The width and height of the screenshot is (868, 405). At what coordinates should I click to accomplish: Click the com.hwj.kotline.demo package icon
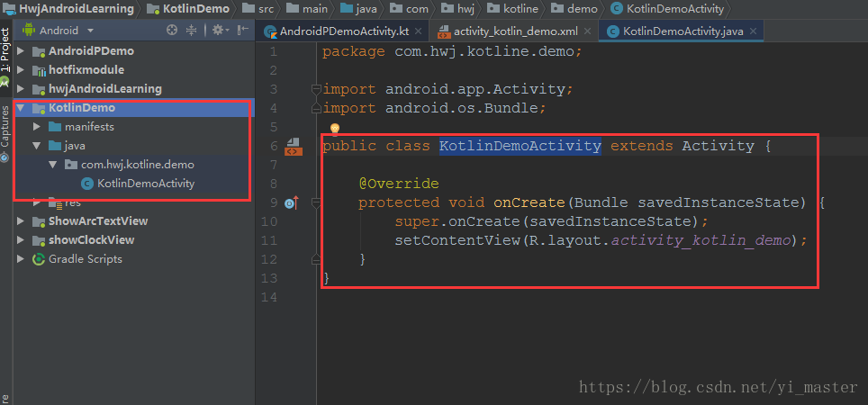click(x=71, y=165)
